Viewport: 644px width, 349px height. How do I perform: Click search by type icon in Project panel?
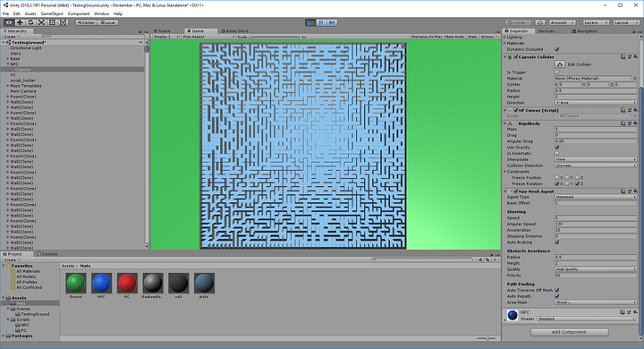480,260
